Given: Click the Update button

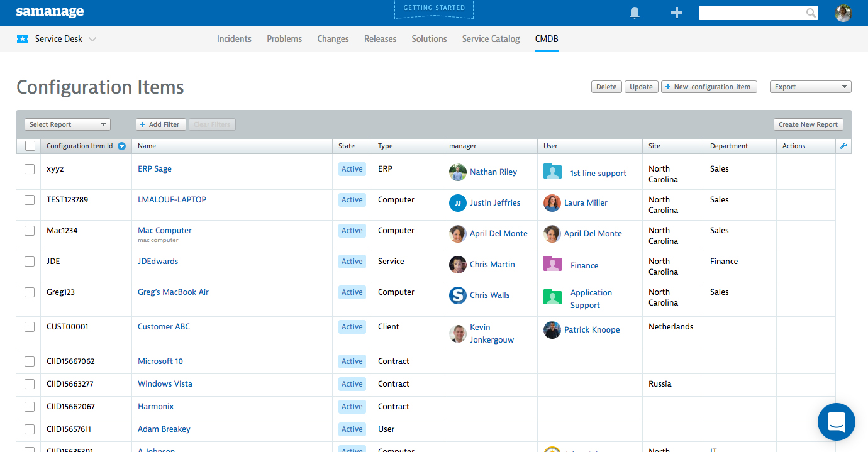Looking at the screenshot, I should point(641,87).
